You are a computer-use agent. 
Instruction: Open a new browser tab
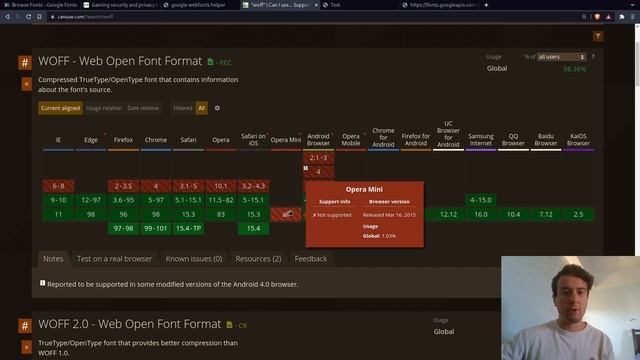click(x=486, y=5)
